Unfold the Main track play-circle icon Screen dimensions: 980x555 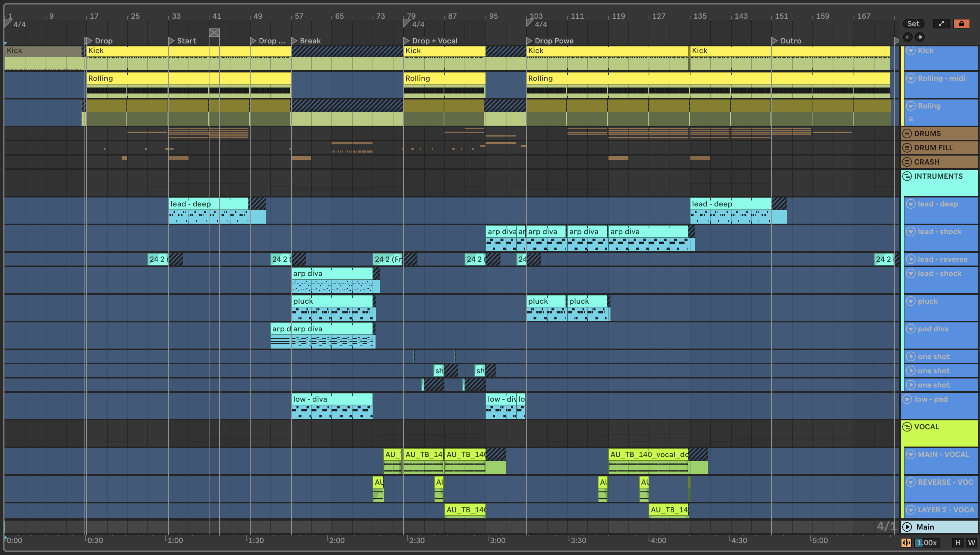pyautogui.click(x=907, y=527)
